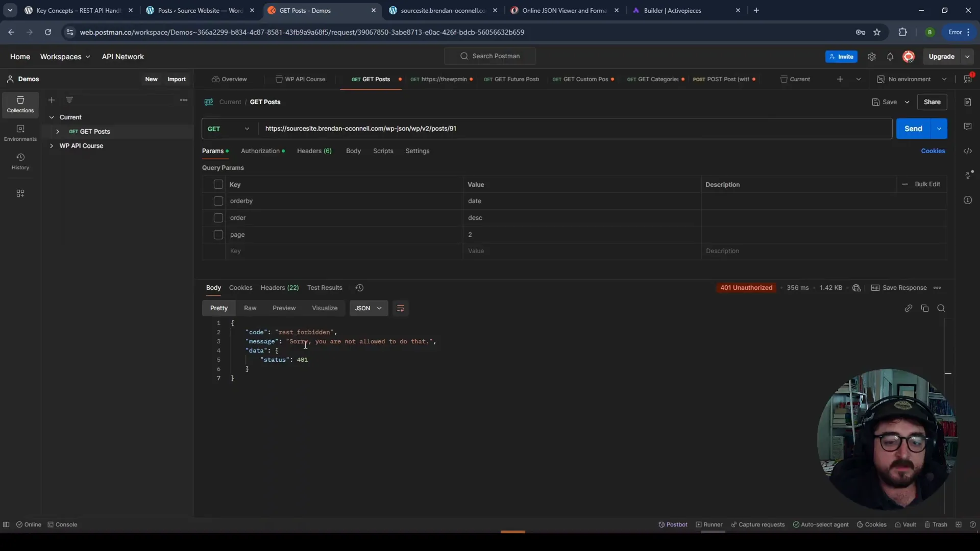Open the History sidebar panel
980x551 pixels.
tap(20, 162)
